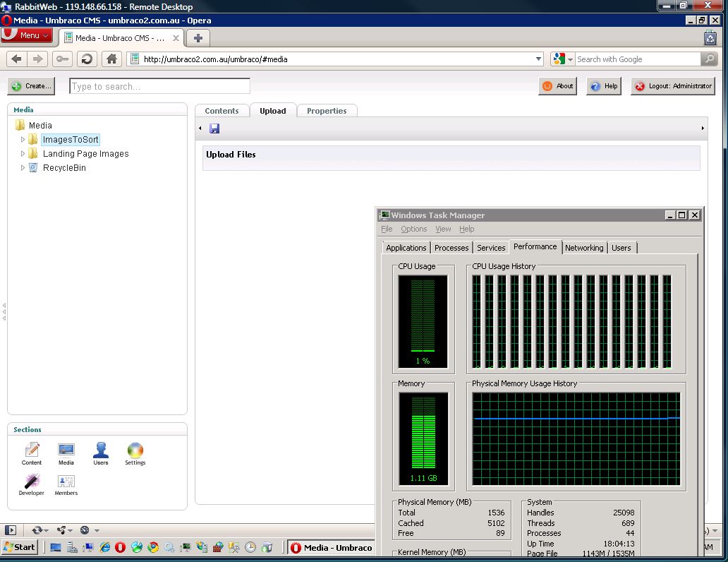The height and width of the screenshot is (562, 728).
Task: Expand the Landing Page Images folder
Action: (23, 153)
